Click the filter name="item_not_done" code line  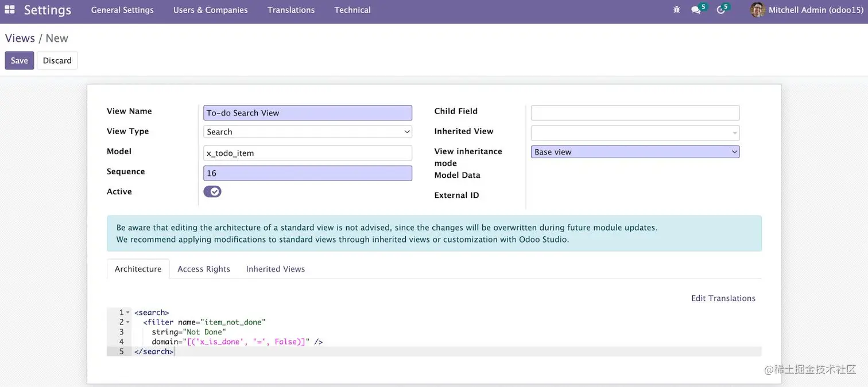(x=204, y=322)
